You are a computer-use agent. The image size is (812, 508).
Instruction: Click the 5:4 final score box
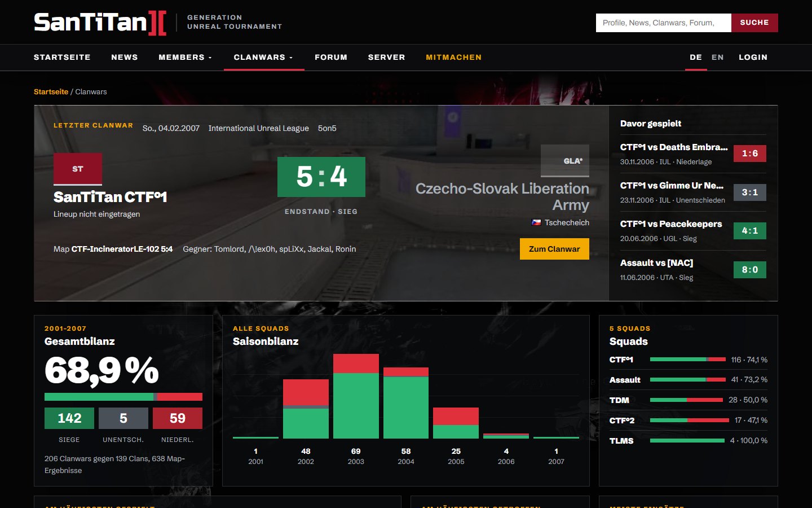321,177
